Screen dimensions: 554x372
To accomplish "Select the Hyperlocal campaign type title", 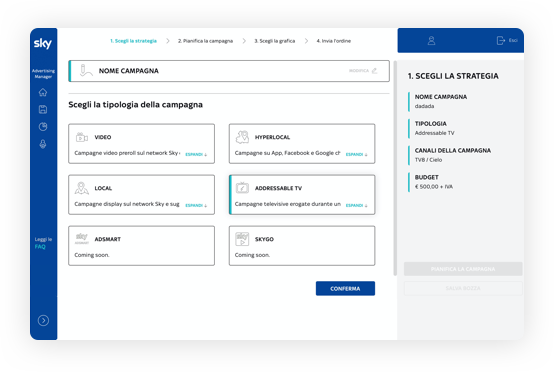I will [272, 137].
